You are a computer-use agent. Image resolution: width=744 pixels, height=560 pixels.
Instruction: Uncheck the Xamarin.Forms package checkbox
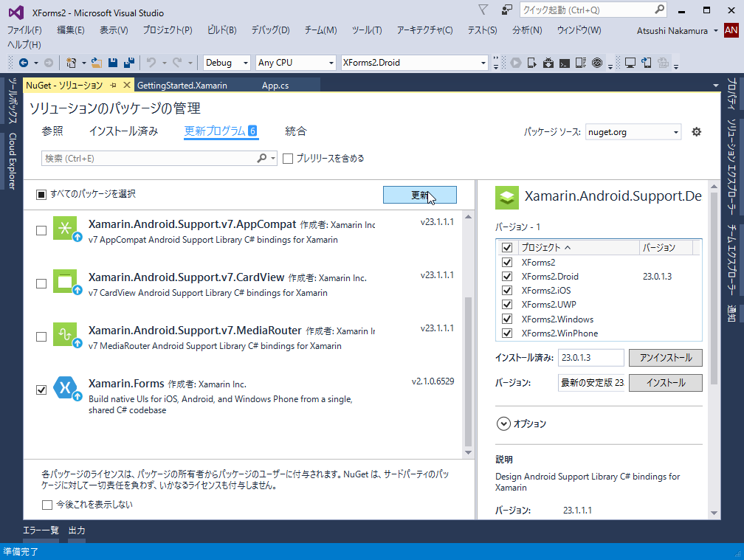[x=41, y=390]
